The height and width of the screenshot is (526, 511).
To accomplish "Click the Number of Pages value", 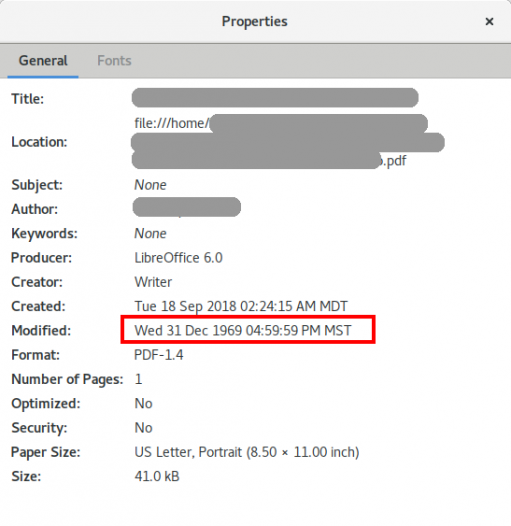I will [138, 379].
